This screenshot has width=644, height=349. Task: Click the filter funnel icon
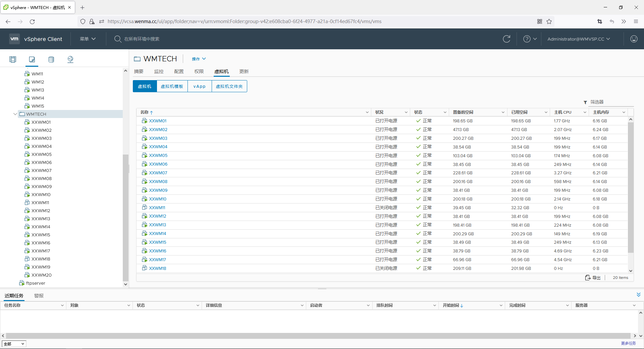coord(585,102)
